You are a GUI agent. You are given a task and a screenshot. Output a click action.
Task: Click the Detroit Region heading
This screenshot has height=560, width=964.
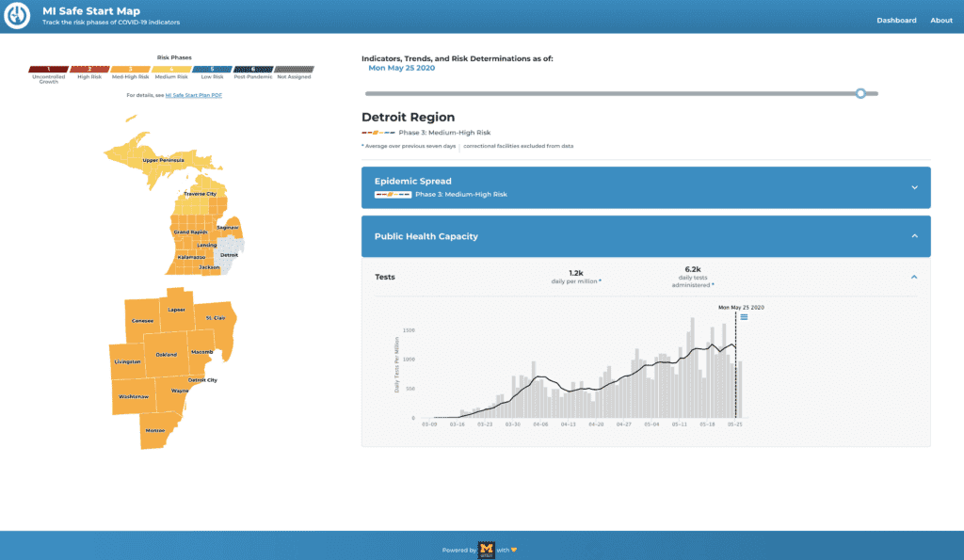(x=409, y=118)
